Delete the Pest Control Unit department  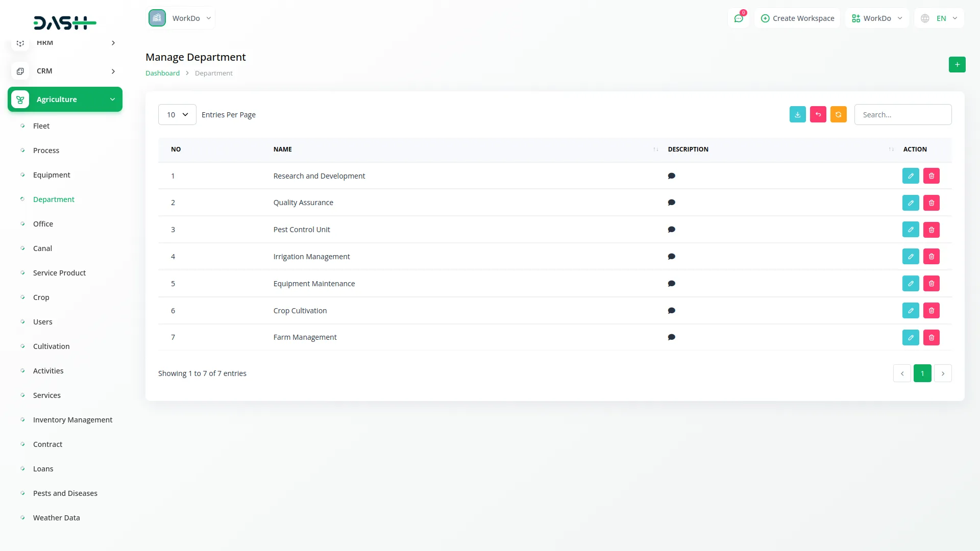point(931,230)
